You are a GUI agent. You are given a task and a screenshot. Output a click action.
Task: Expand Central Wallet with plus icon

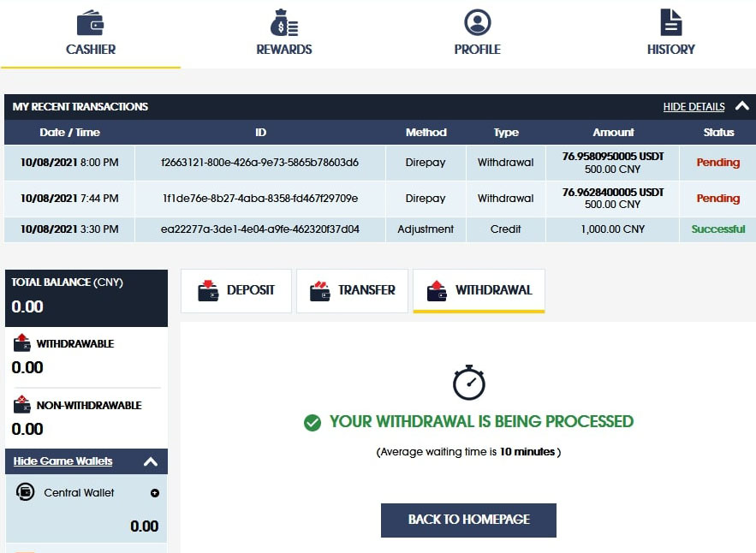[154, 493]
